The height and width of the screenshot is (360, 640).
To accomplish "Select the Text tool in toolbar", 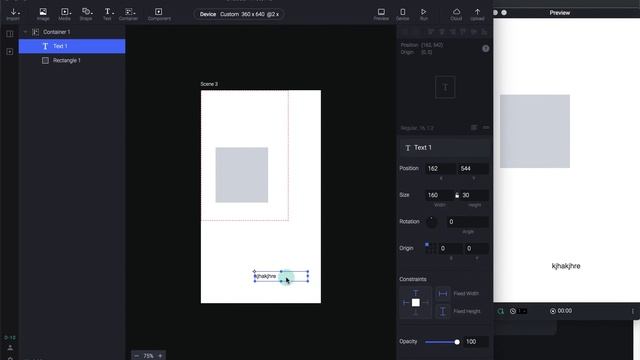I will click(107, 14).
